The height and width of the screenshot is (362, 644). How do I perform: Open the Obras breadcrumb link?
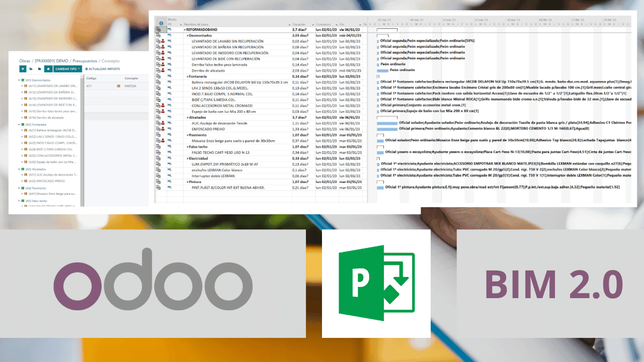pyautogui.click(x=24, y=60)
